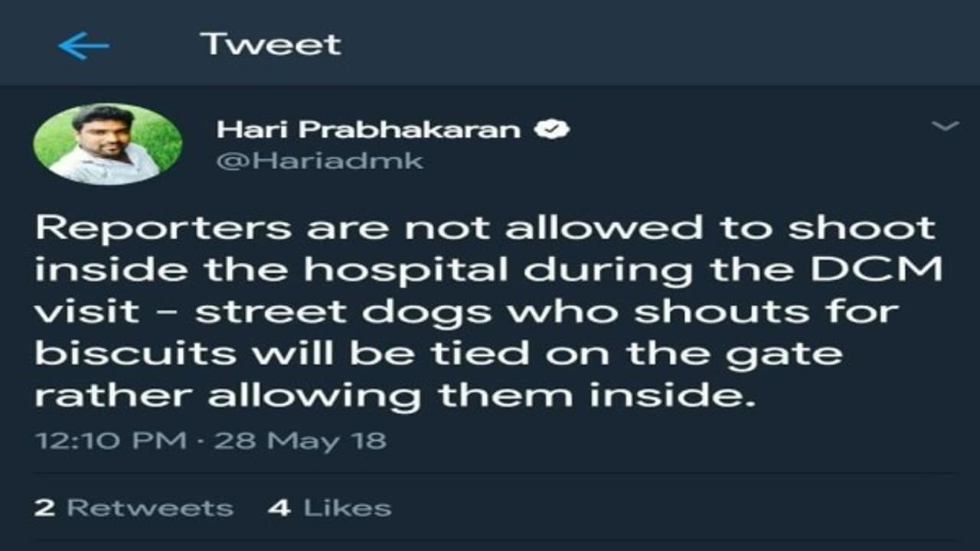Click the verified badge beside the name

point(551,130)
